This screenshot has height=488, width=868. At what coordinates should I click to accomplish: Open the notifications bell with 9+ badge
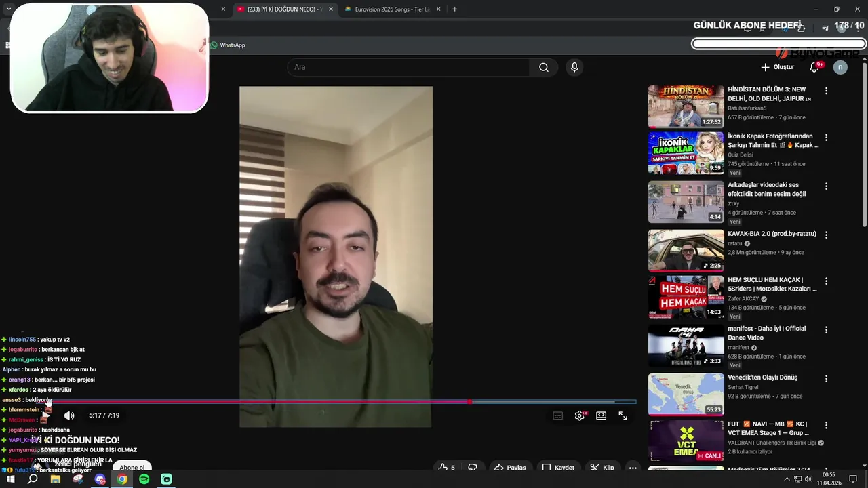pos(814,67)
